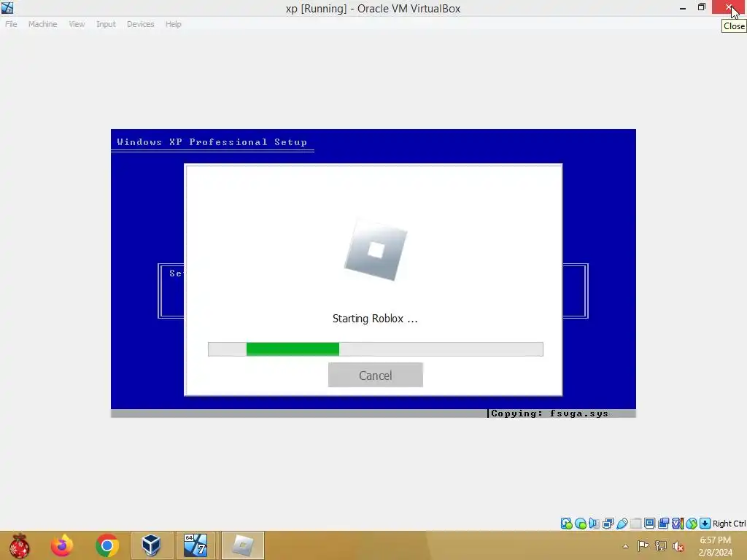This screenshot has height=560, width=747.
Task: Click the Right Ctrl host key label
Action: pos(729,524)
